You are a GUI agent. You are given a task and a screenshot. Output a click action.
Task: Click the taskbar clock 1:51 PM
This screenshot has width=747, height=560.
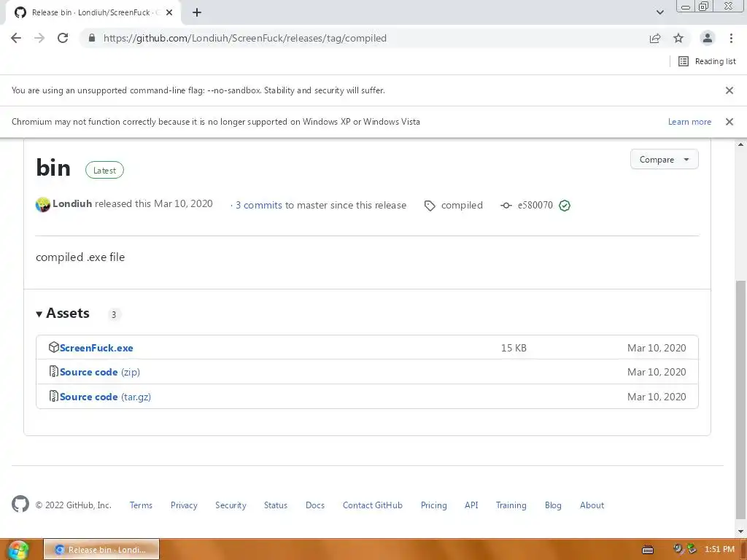coord(719,550)
